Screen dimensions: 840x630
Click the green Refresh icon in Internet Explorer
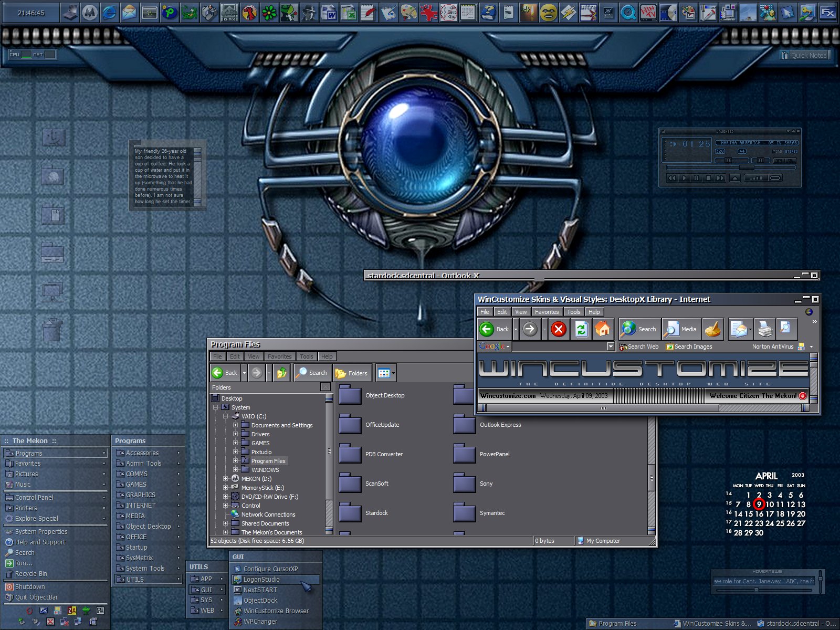click(x=581, y=329)
